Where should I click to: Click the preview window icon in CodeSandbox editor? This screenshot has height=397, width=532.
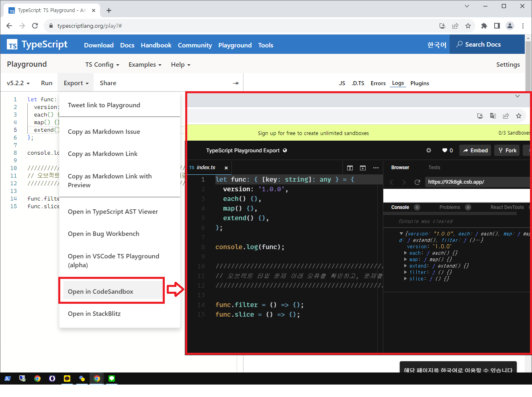[x=363, y=168]
